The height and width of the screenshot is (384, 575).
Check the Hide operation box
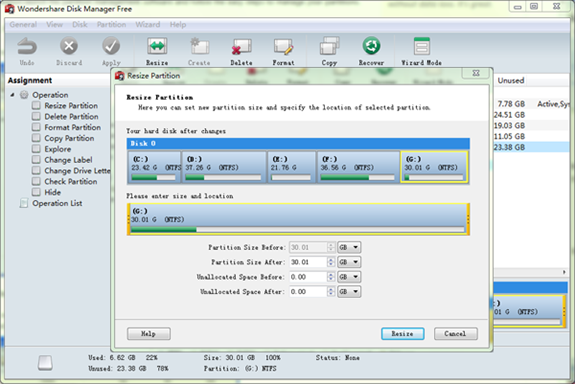pyautogui.click(x=36, y=192)
